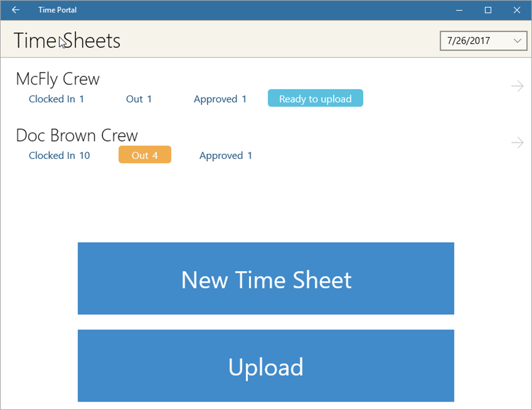Image resolution: width=532 pixels, height=410 pixels.
Task: Click the Time Sheets page heading
Action: tap(67, 41)
